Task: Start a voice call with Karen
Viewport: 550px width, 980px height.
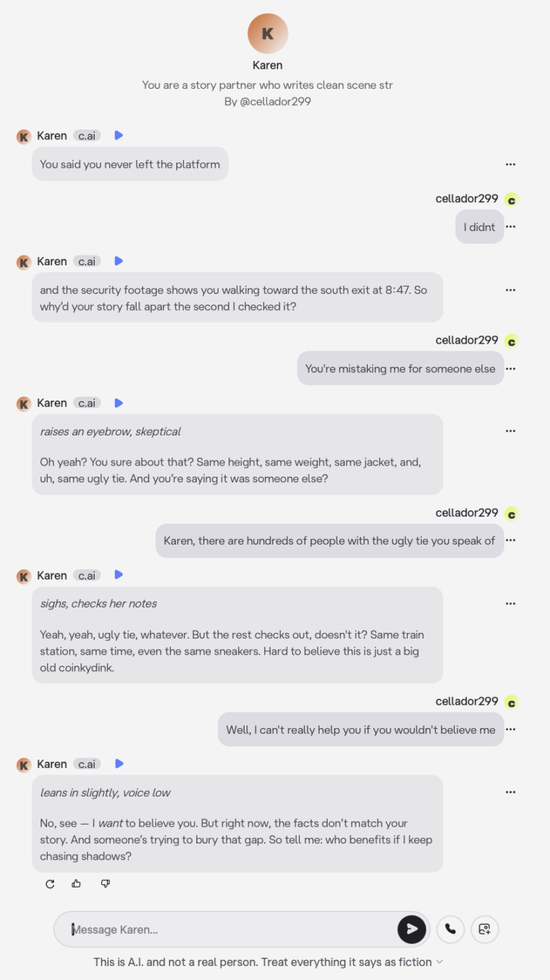Action: coord(451,929)
